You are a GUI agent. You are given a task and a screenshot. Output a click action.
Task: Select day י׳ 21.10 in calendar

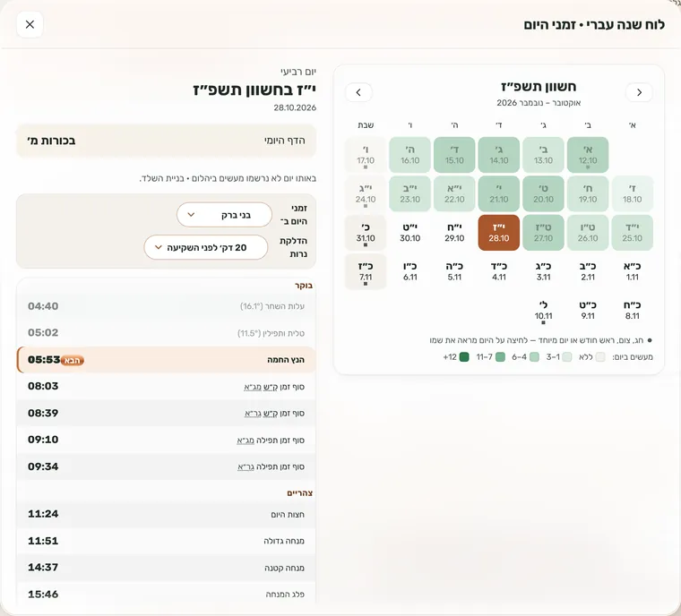pyautogui.click(x=498, y=193)
